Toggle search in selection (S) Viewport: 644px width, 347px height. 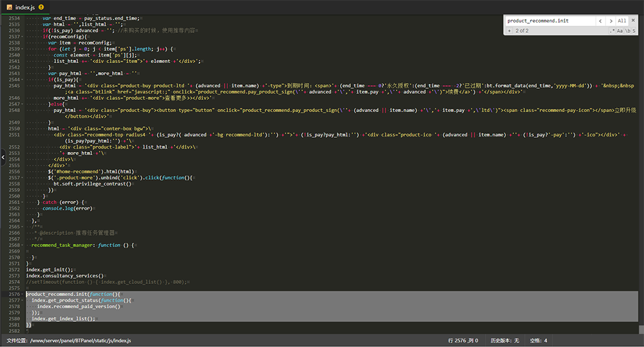point(634,30)
